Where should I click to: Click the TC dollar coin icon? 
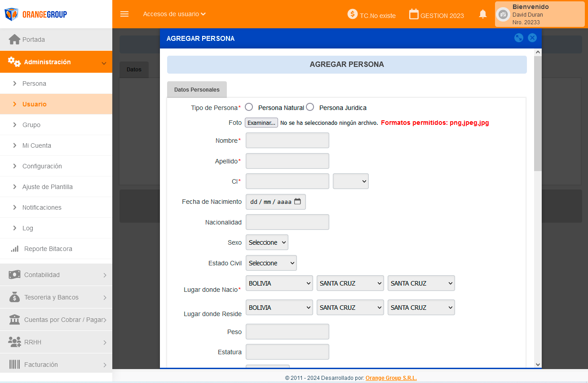coord(353,14)
